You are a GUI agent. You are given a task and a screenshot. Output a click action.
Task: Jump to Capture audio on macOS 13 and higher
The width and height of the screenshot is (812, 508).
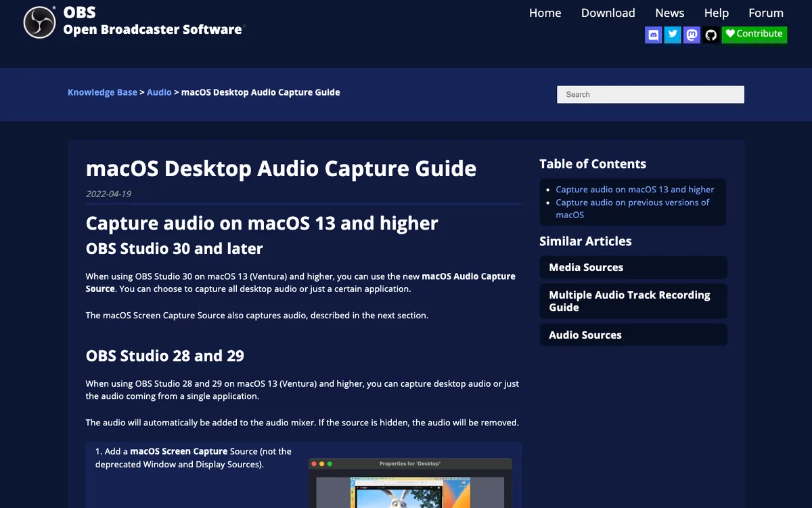(635, 190)
